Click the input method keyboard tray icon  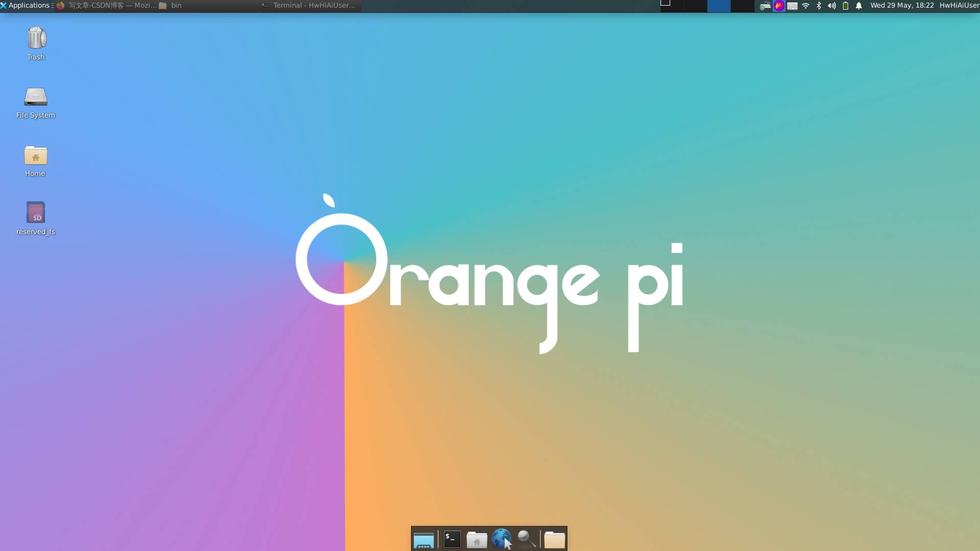coord(765,6)
